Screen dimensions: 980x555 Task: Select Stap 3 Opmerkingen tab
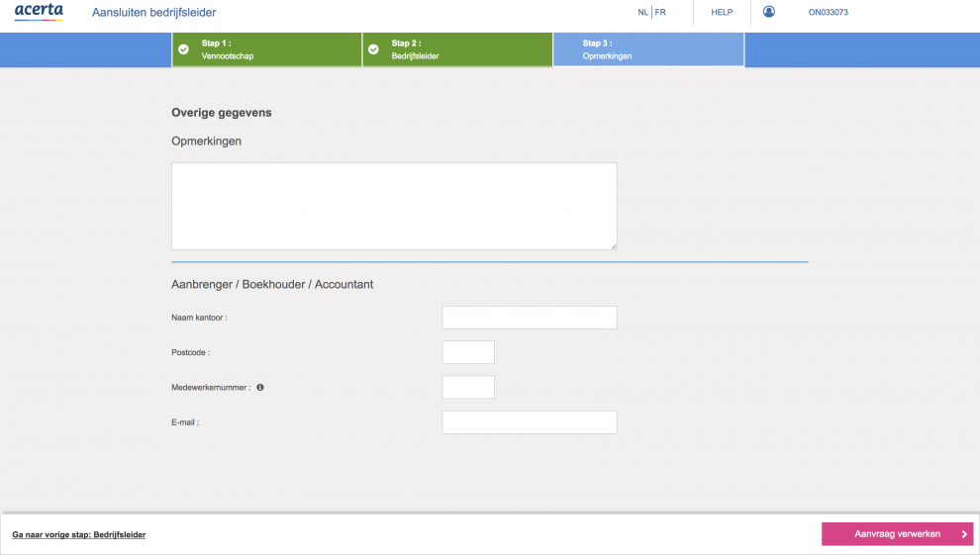tap(648, 49)
